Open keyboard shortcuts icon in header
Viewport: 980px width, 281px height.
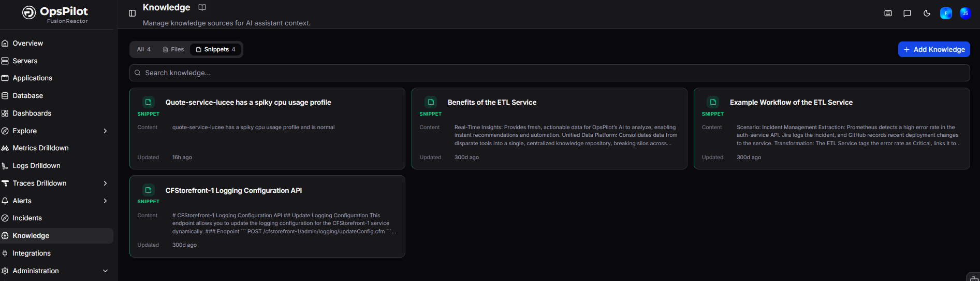click(888, 13)
